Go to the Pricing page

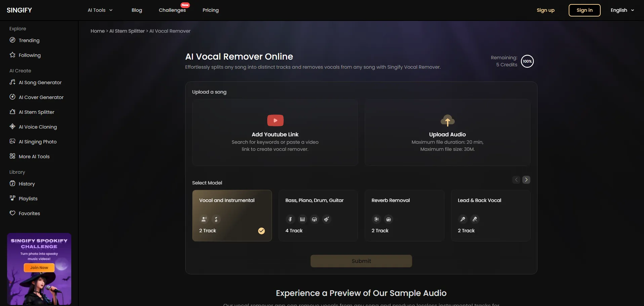[210, 10]
